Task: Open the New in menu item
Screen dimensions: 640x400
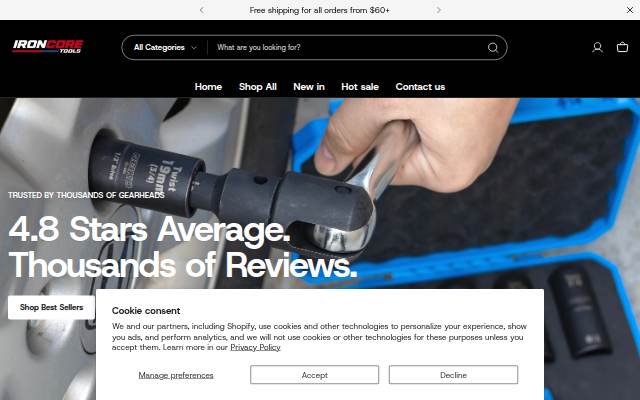Action: pos(309,87)
